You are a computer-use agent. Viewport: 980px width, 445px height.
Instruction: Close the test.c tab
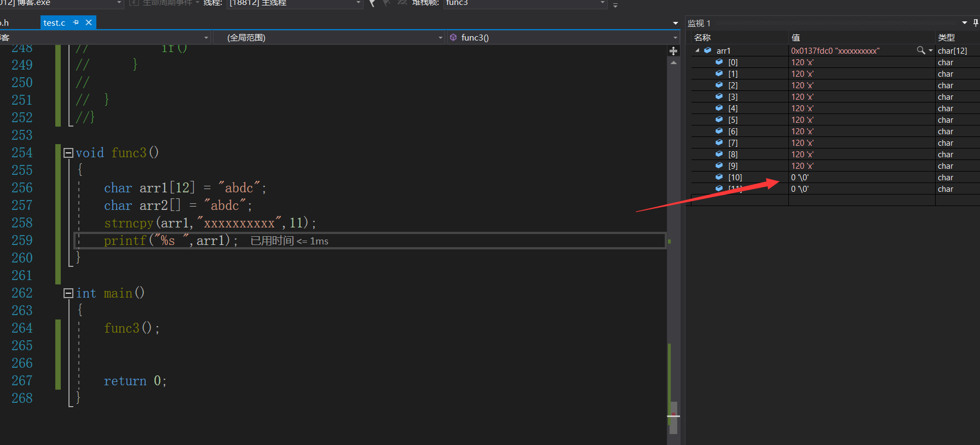(89, 22)
